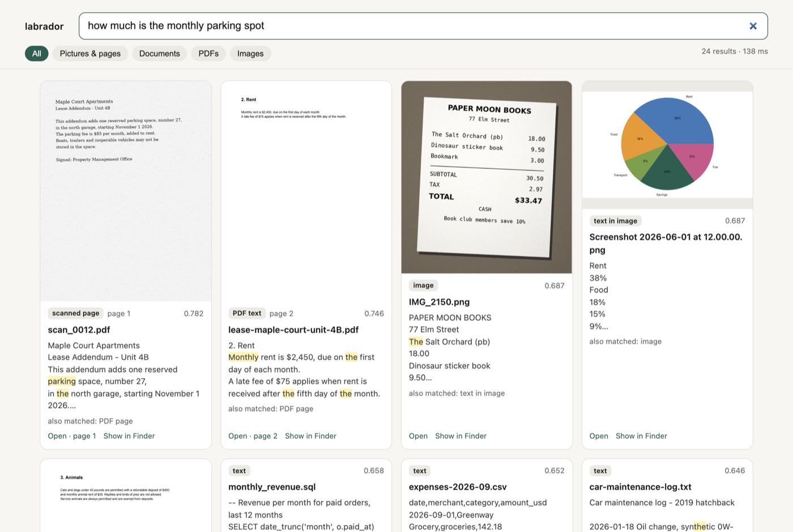The image size is (793, 532).
Task: Click the "image" badge on IMG_2150.png
Action: [x=423, y=285]
